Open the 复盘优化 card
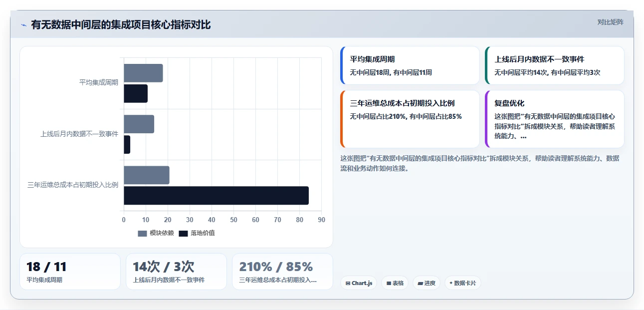 coord(554,119)
